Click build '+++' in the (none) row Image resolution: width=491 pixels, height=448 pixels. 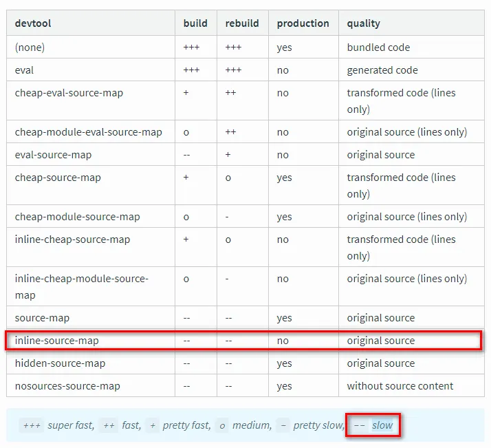point(191,47)
